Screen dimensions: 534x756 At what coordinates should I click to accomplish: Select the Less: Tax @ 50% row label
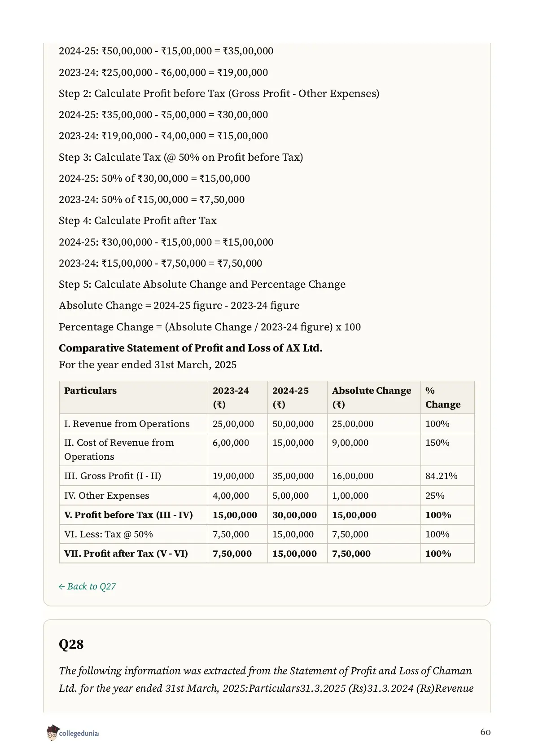click(108, 534)
